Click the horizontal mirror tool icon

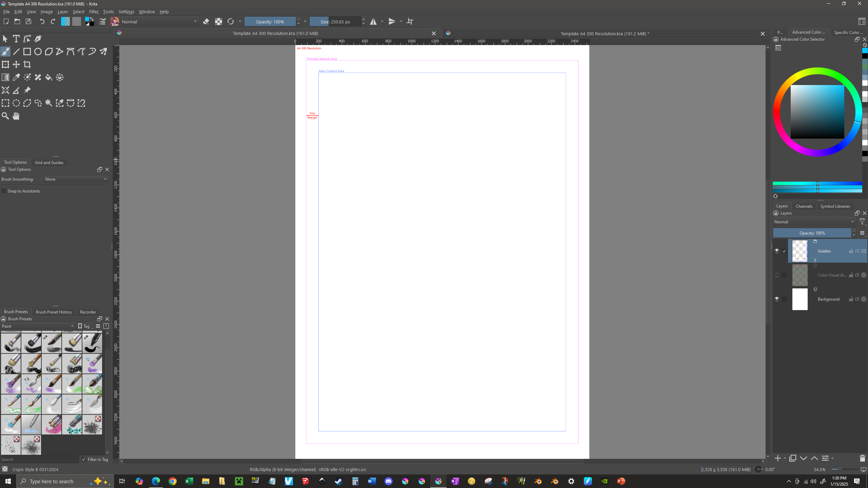[x=373, y=22]
